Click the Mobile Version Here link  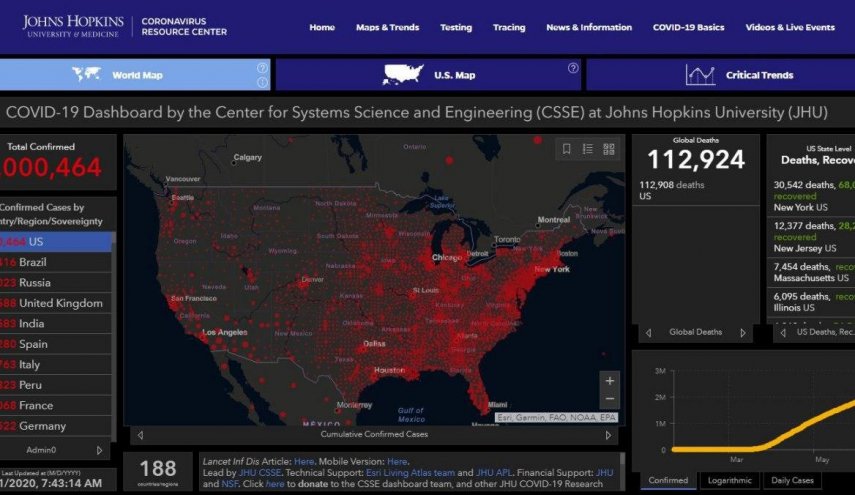397,461
